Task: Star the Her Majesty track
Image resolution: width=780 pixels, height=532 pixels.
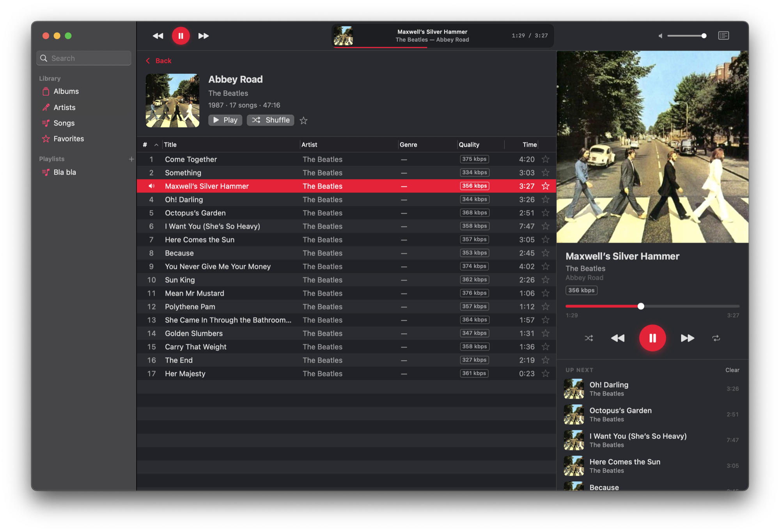Action: coord(546,374)
